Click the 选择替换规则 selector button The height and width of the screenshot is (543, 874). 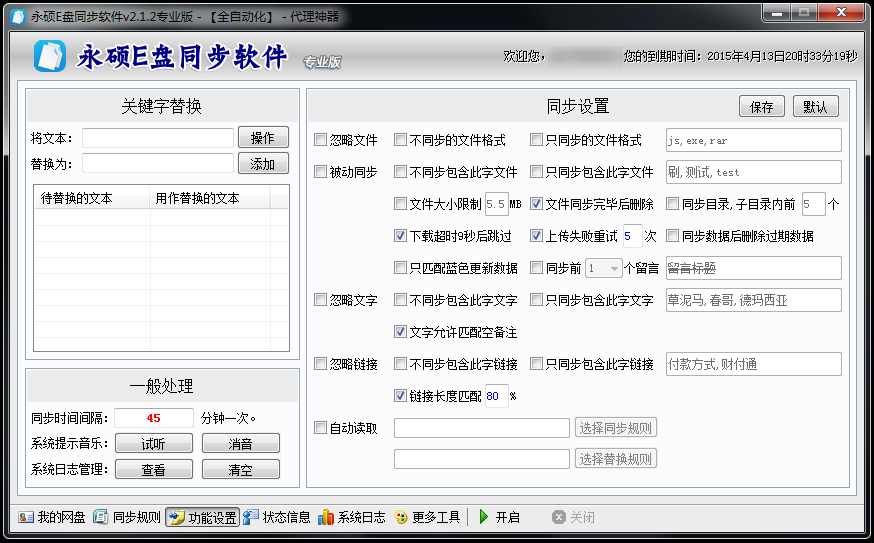616,459
